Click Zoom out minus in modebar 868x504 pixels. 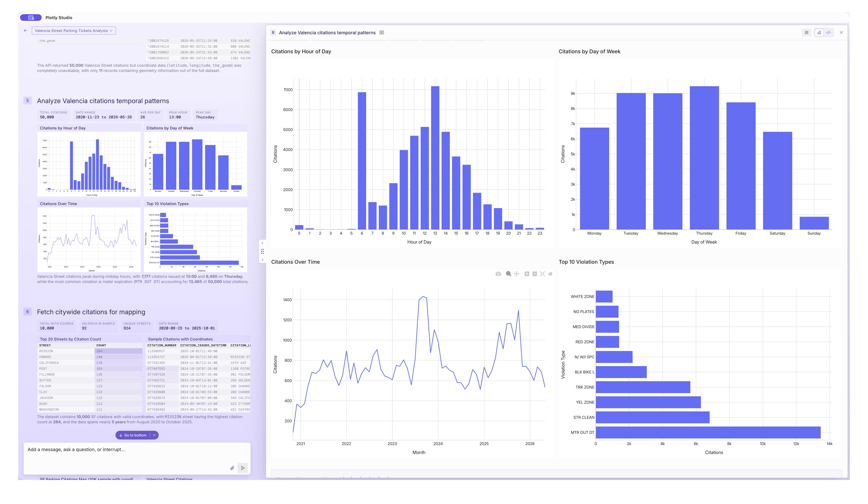coord(535,274)
